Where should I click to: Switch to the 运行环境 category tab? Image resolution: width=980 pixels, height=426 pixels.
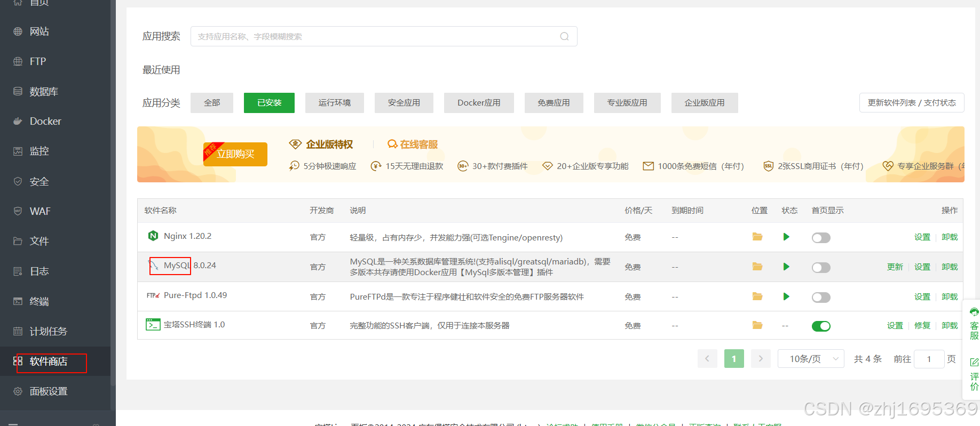pyautogui.click(x=334, y=103)
